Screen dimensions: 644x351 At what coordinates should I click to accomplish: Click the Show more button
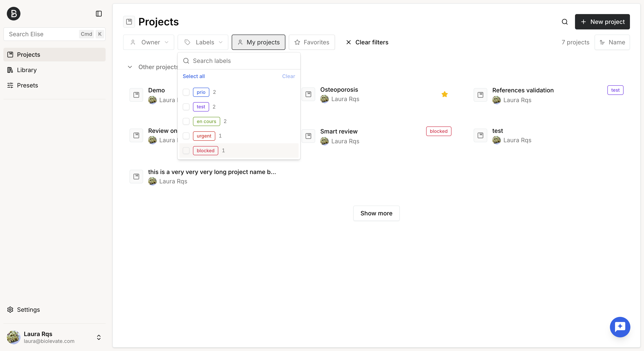376,213
